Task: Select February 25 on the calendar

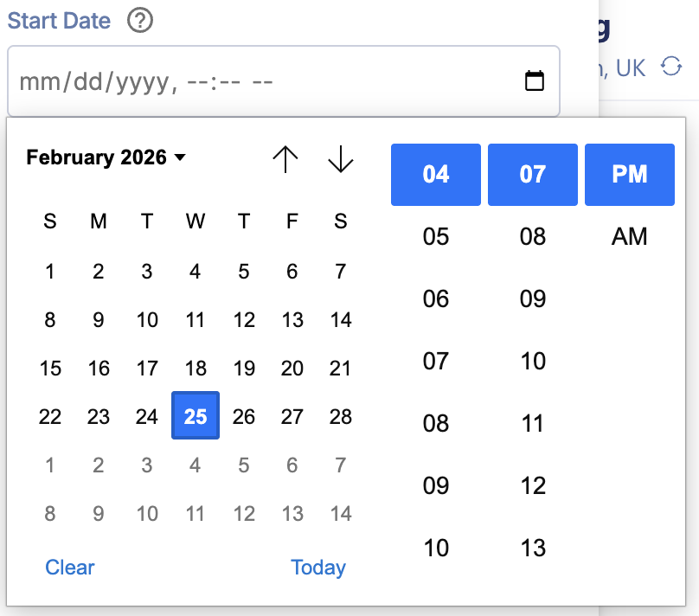Action: 196,416
